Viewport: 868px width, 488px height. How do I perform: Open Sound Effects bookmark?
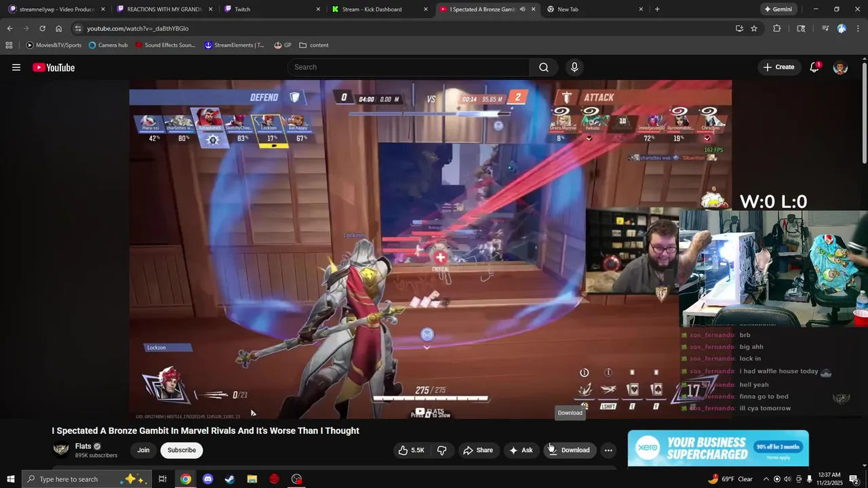pos(165,45)
